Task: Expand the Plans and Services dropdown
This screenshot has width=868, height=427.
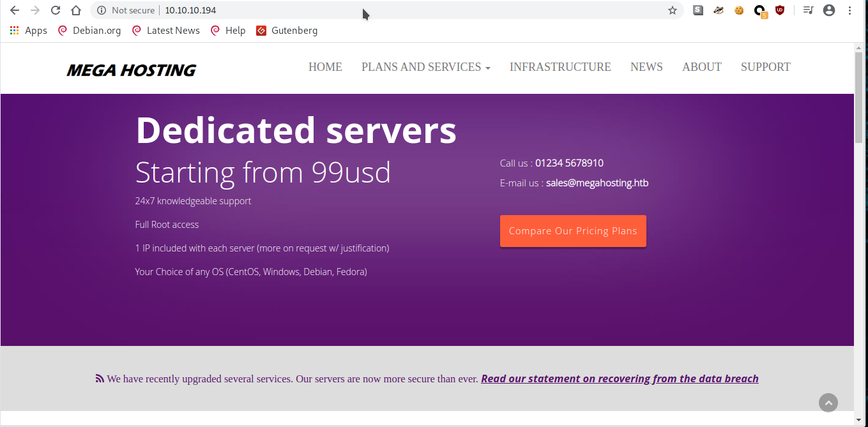Action: (x=425, y=67)
